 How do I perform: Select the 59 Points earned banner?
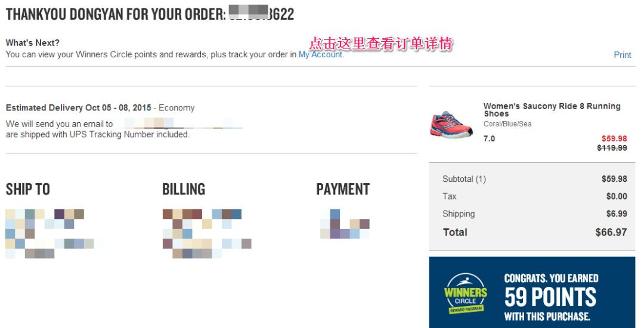point(532,292)
